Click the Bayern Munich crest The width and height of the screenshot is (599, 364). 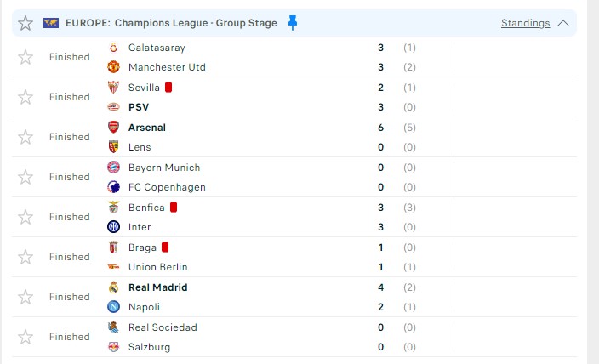point(113,168)
